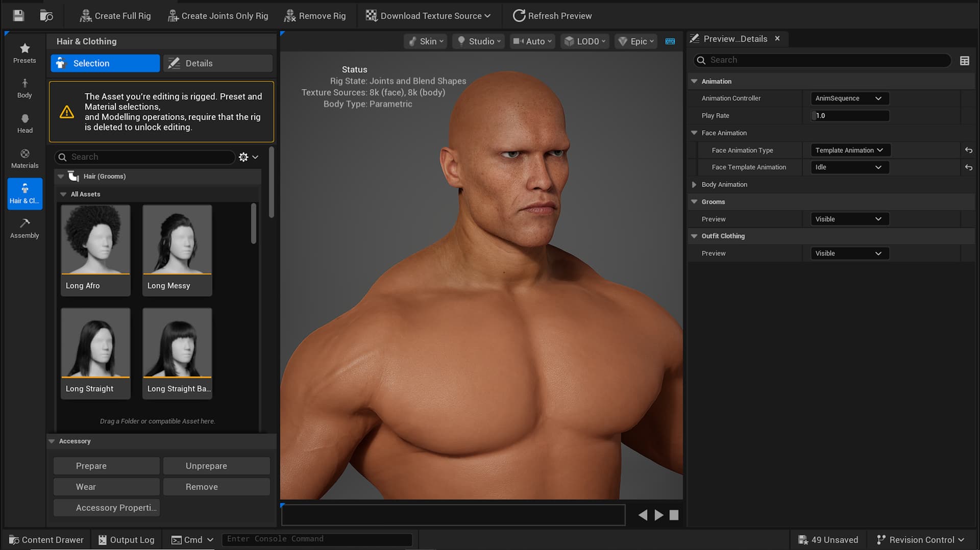Switch to the Details tab
This screenshot has width=980, height=550.
point(218,63)
